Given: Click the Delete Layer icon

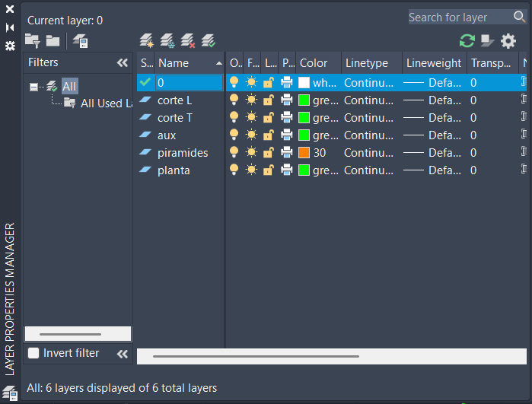Looking at the screenshot, I should click(x=188, y=40).
